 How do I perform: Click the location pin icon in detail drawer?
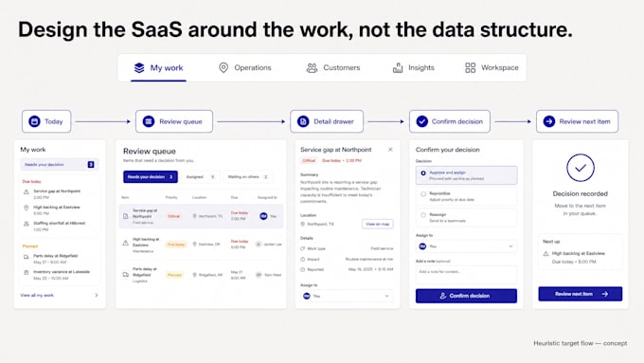point(303,224)
